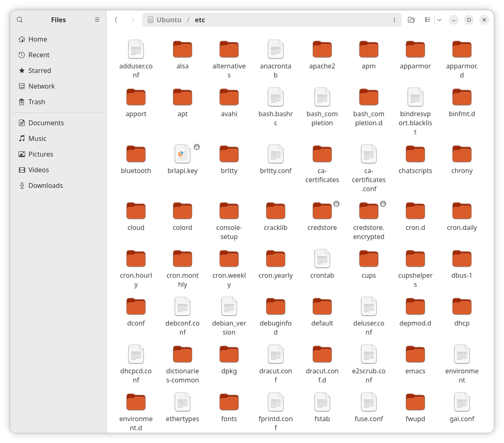
Task: Select the fstab file
Action: 322,403
